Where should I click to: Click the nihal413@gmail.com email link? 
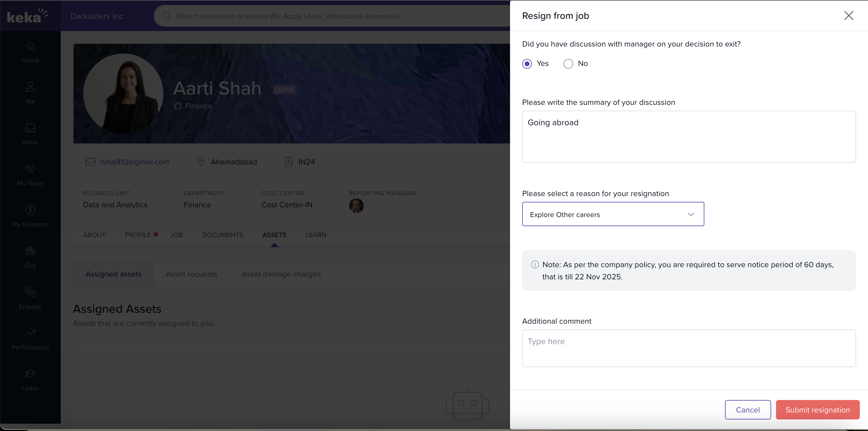click(134, 162)
